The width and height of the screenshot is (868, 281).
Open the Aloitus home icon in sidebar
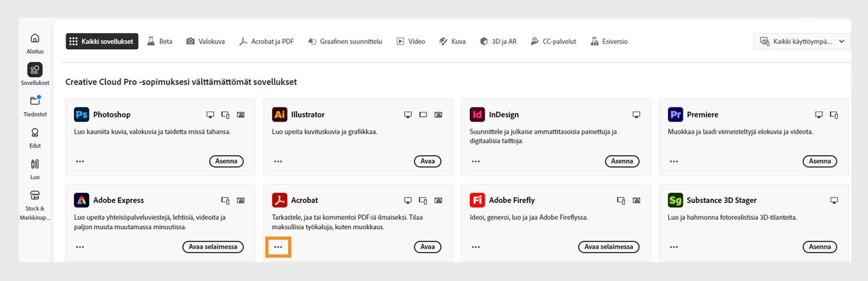[x=35, y=38]
